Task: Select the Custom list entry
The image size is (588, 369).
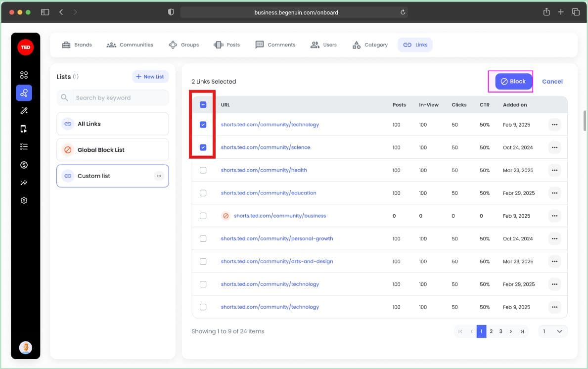Action: tap(112, 176)
